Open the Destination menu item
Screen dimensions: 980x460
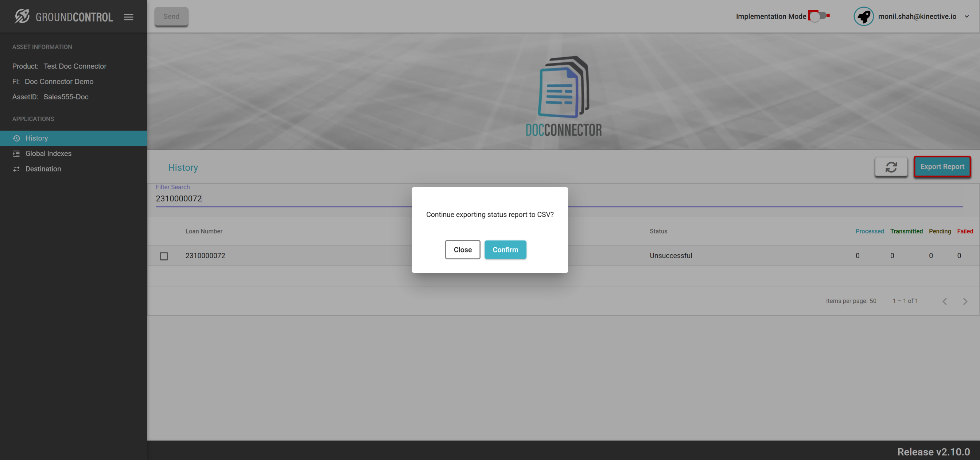pyautogui.click(x=43, y=169)
